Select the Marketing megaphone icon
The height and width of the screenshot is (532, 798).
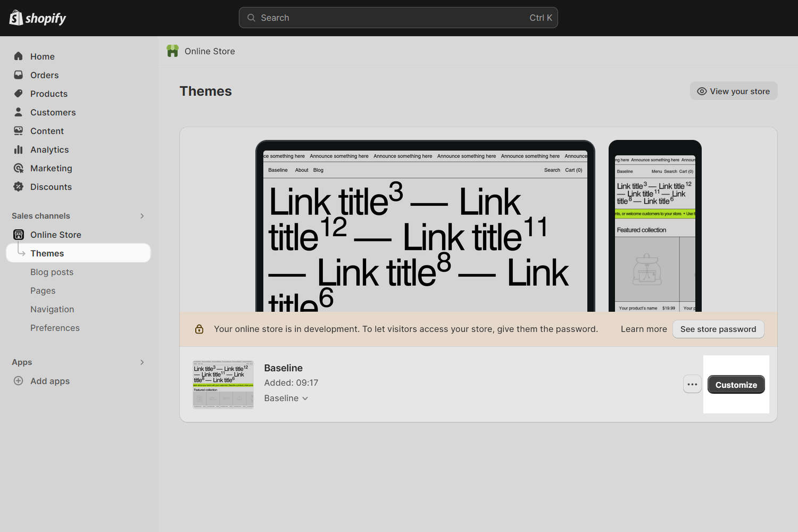[x=19, y=168]
